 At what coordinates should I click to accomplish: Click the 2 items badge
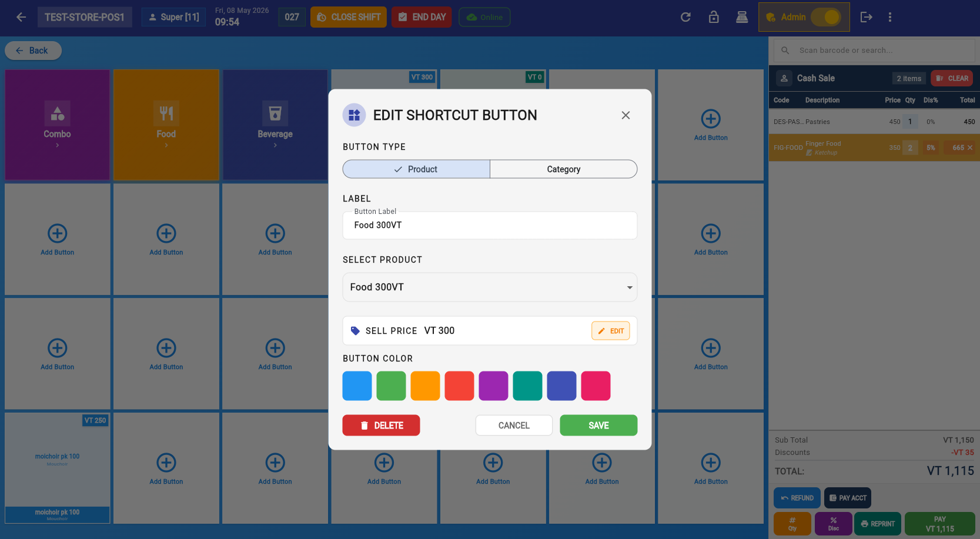909,78
